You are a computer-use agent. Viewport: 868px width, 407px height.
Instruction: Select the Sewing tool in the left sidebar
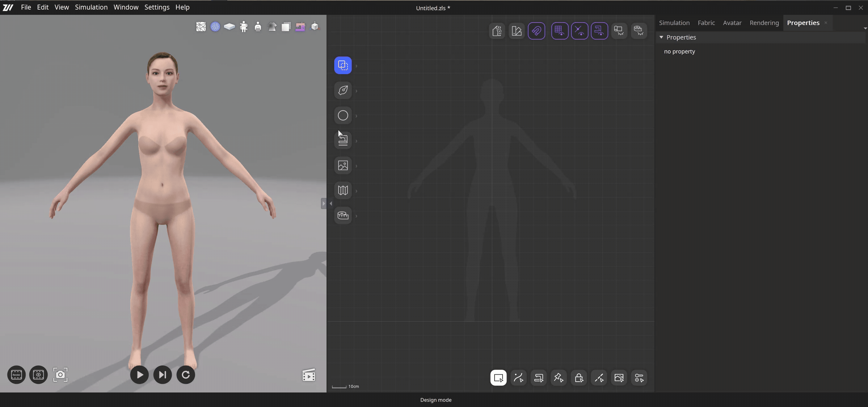click(x=343, y=140)
